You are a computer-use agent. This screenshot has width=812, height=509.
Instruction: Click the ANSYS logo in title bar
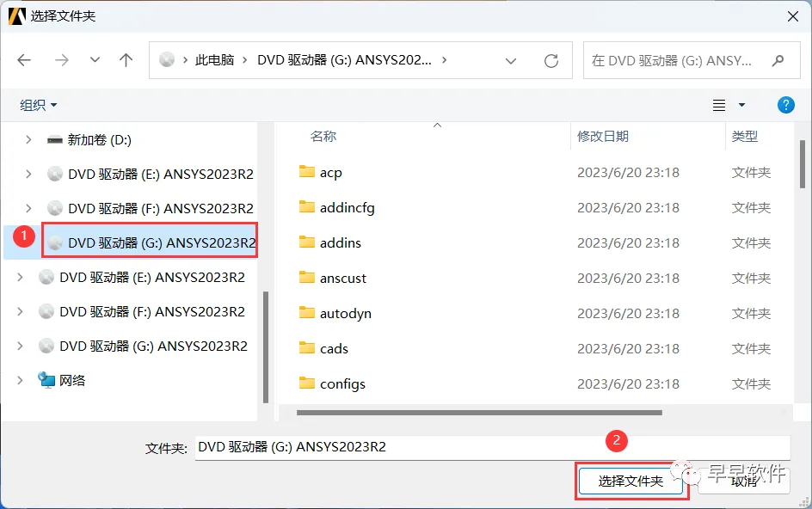tap(16, 16)
